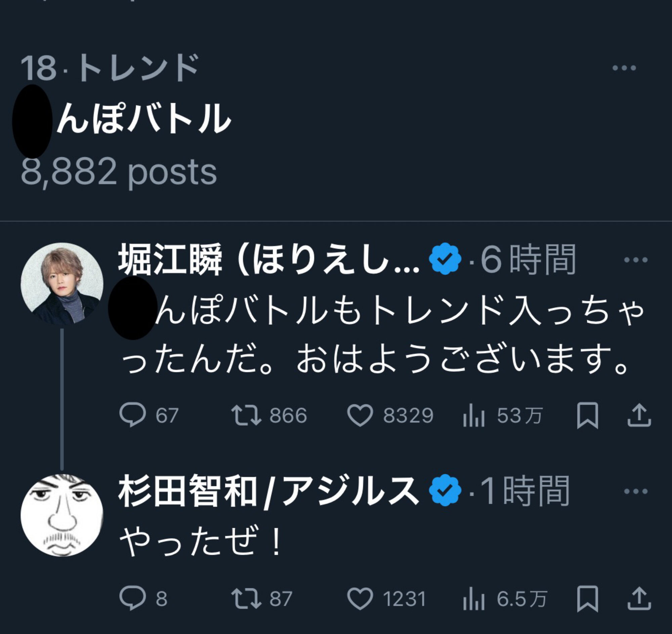672x634 pixels.
Task: Like the やったぜ！ post
Action: 360,599
